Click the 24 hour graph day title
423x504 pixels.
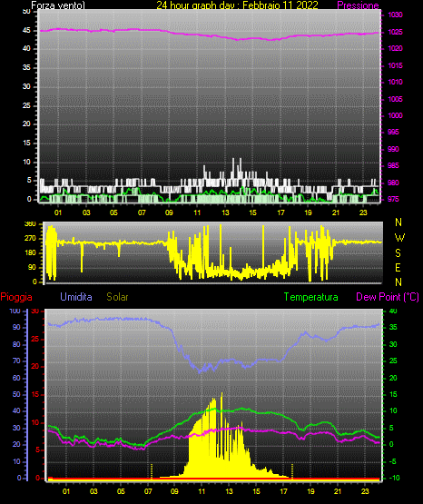click(237, 5)
